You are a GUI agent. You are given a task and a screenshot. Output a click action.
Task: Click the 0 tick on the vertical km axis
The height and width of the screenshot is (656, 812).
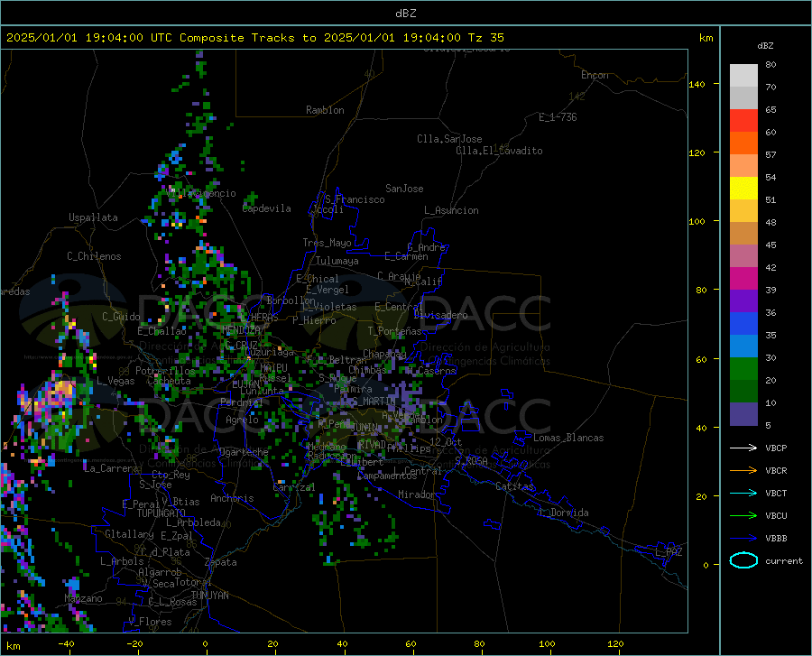click(706, 565)
